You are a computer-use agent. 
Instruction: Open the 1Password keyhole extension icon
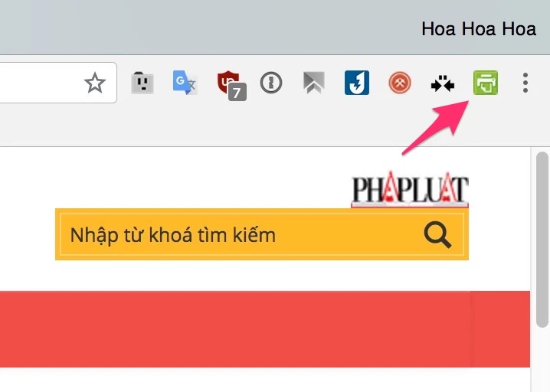tap(271, 83)
